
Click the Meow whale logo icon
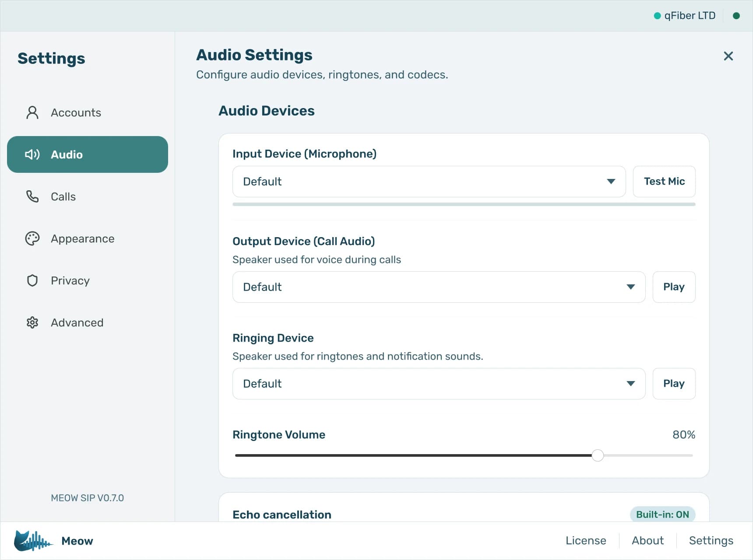click(x=33, y=541)
